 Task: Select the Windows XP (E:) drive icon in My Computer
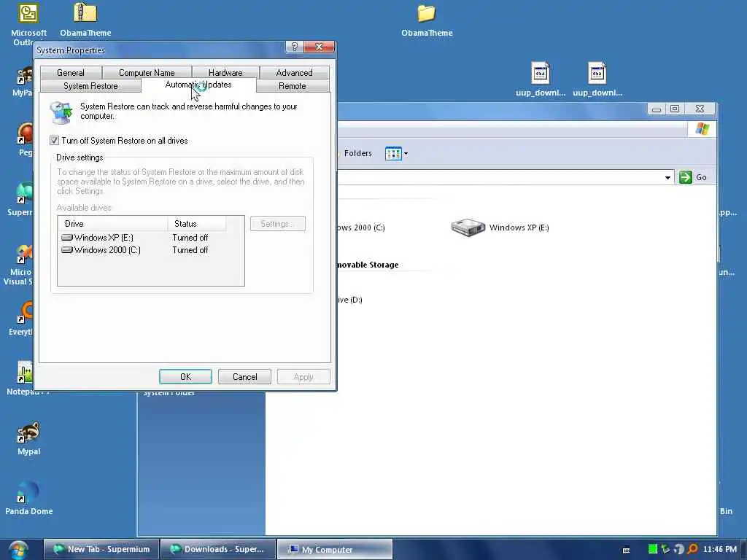(468, 227)
